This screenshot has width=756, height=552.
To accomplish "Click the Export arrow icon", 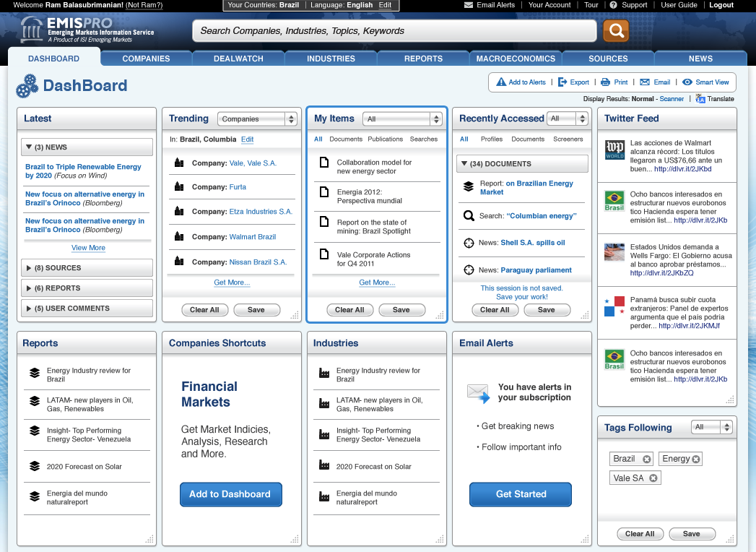I will (562, 82).
